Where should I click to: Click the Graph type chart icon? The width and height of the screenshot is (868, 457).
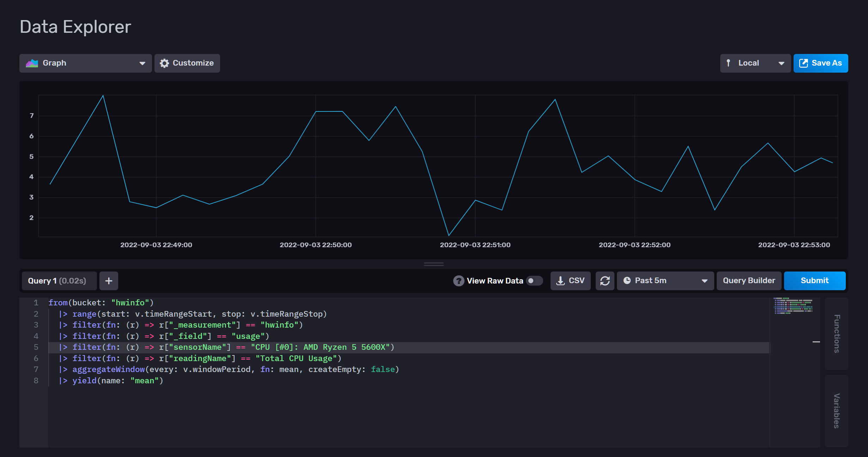pos(32,63)
